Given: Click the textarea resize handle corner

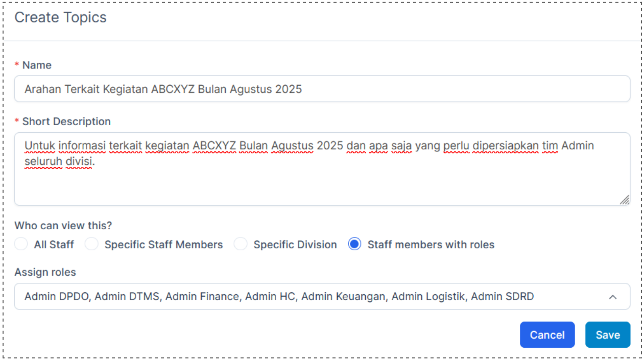Looking at the screenshot, I should pos(624,200).
